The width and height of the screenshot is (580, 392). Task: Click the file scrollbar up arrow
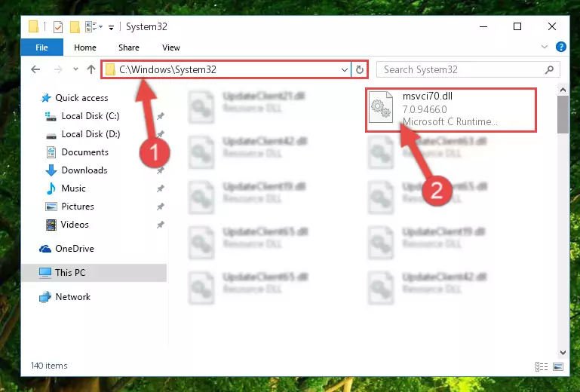click(x=563, y=90)
